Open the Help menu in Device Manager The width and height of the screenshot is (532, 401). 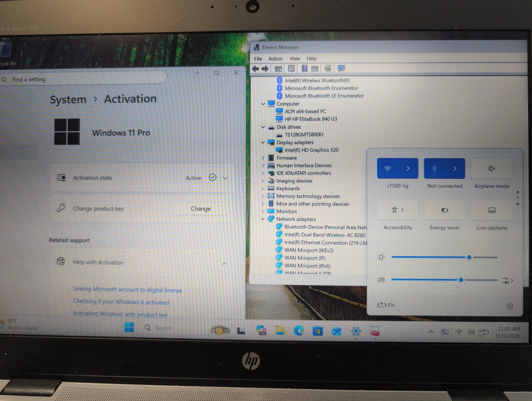pos(312,59)
